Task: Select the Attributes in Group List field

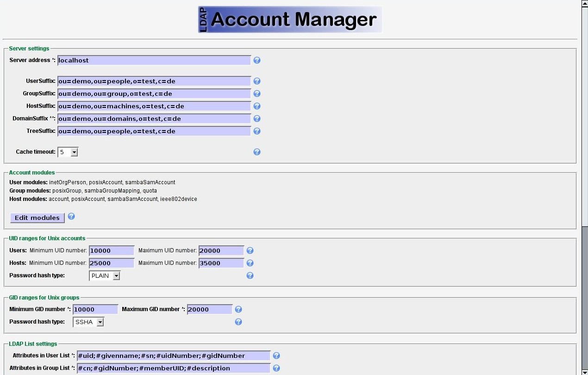Action: 174,368
